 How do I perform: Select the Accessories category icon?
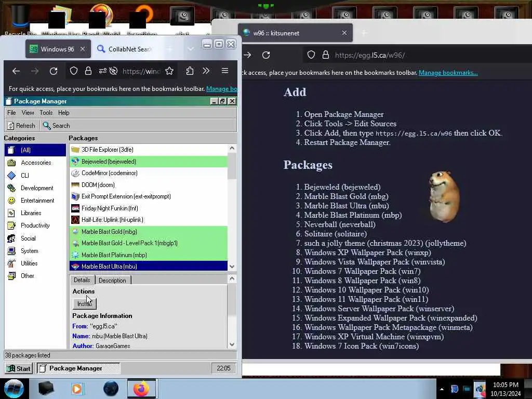(x=11, y=163)
